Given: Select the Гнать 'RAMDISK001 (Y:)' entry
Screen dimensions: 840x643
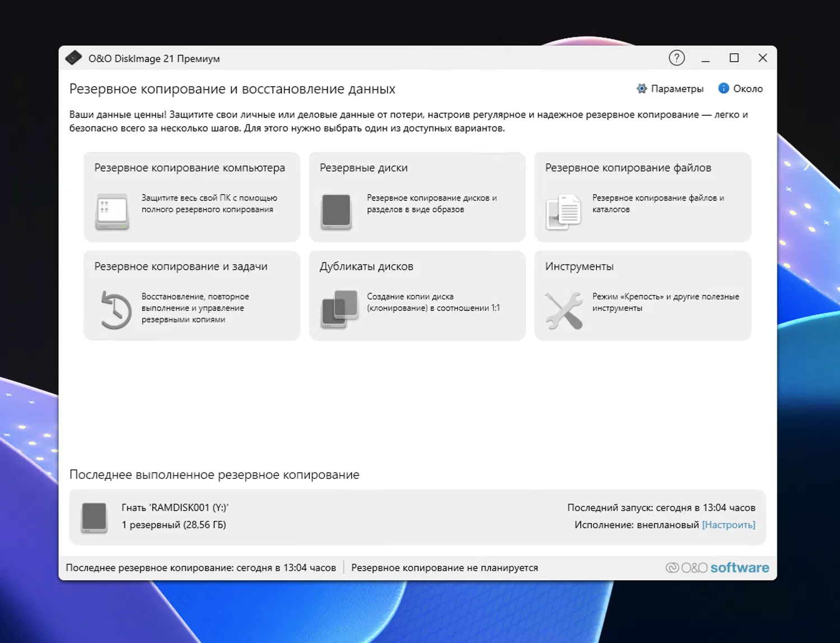Looking at the screenshot, I should (175, 507).
